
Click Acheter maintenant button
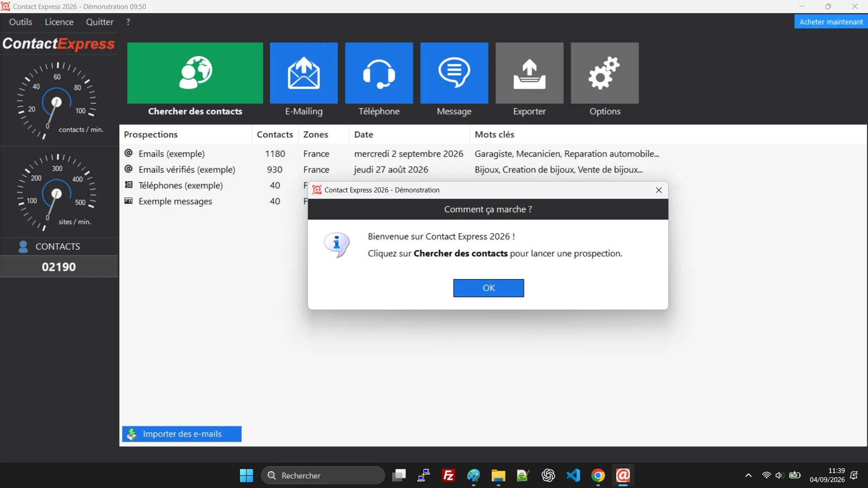(x=831, y=22)
